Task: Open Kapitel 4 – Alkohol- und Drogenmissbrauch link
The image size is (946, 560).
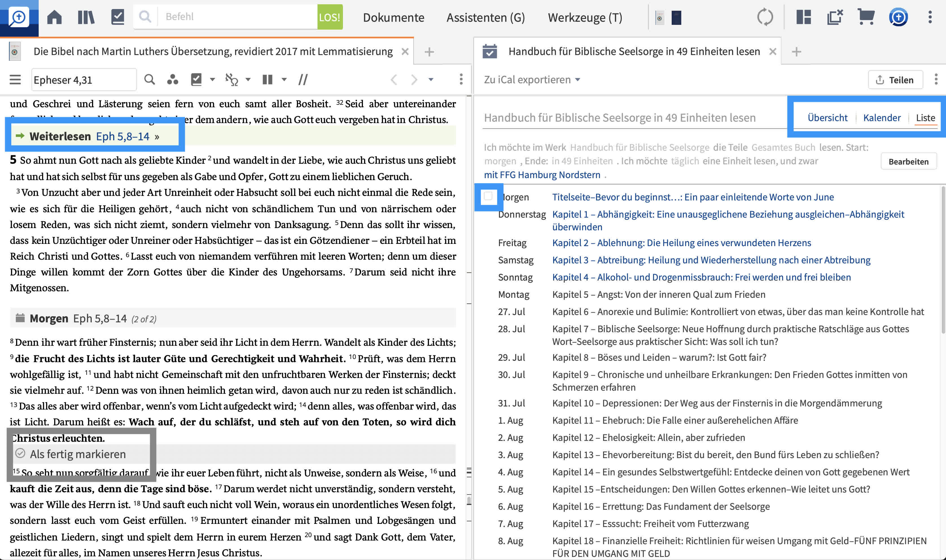Action: [701, 277]
